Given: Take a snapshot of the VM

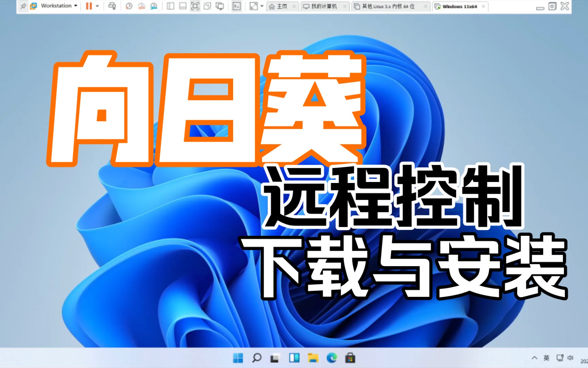Looking at the screenshot, I should pos(129,6).
